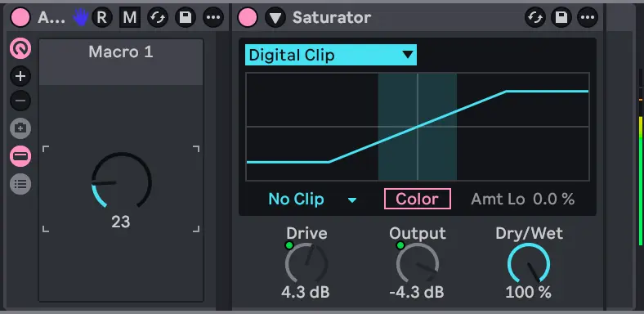Click the Macro 1 value 23
This screenshot has width=644, height=314.
[121, 222]
